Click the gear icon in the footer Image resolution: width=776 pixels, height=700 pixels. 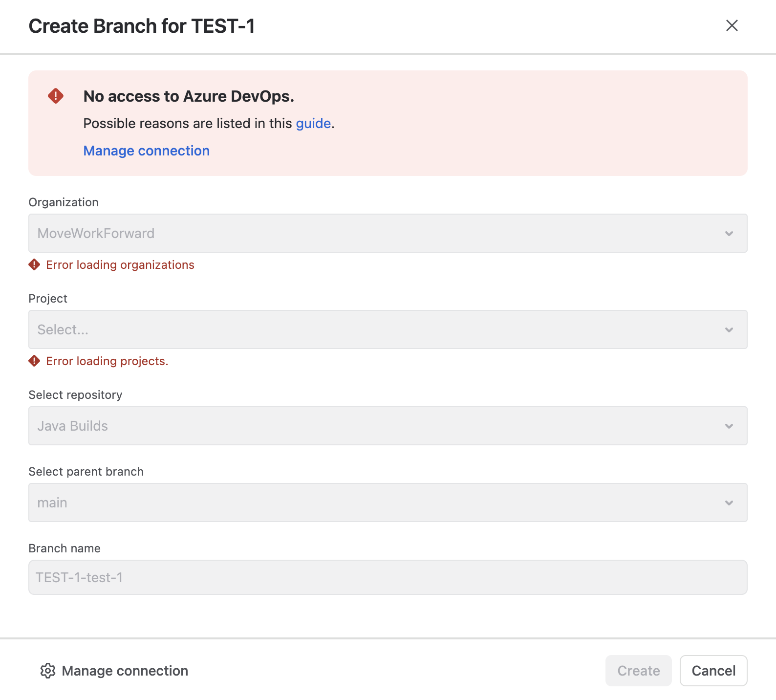point(48,671)
